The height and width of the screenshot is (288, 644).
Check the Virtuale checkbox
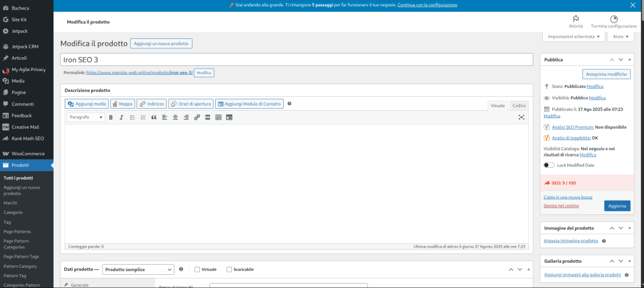pyautogui.click(x=197, y=269)
